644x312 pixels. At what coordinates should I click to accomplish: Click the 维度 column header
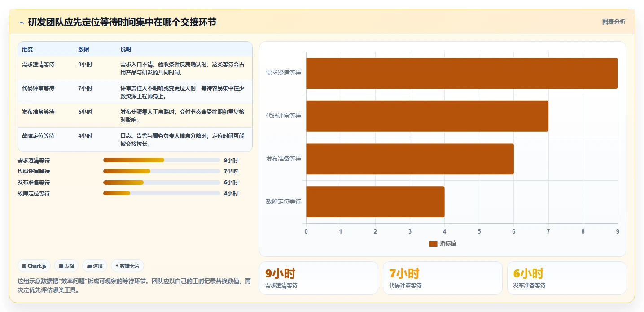pyautogui.click(x=27, y=49)
